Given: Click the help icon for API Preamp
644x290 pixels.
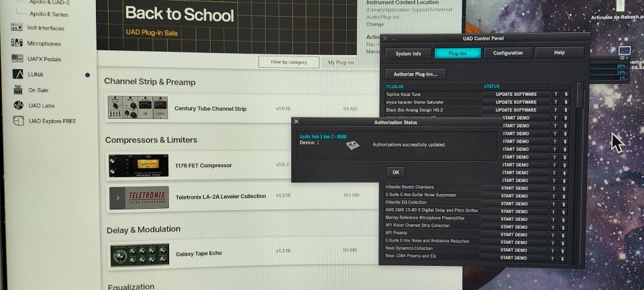Looking at the screenshot, I should click(x=553, y=235).
